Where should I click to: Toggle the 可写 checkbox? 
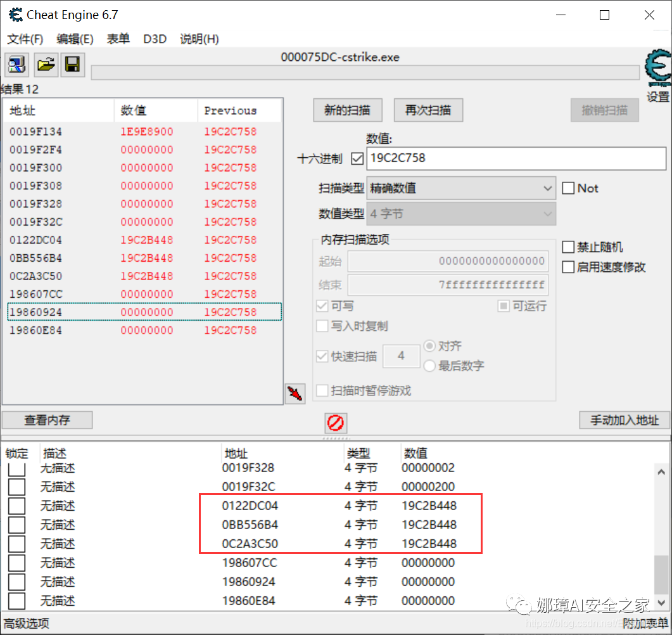(322, 306)
